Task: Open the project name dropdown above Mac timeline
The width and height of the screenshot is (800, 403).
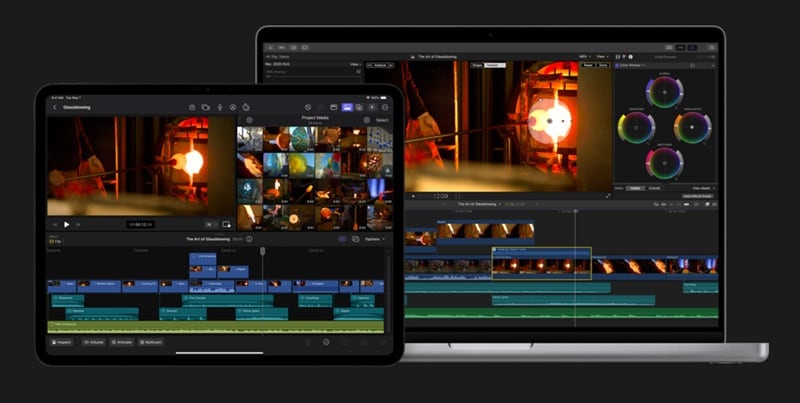Action: pos(479,204)
